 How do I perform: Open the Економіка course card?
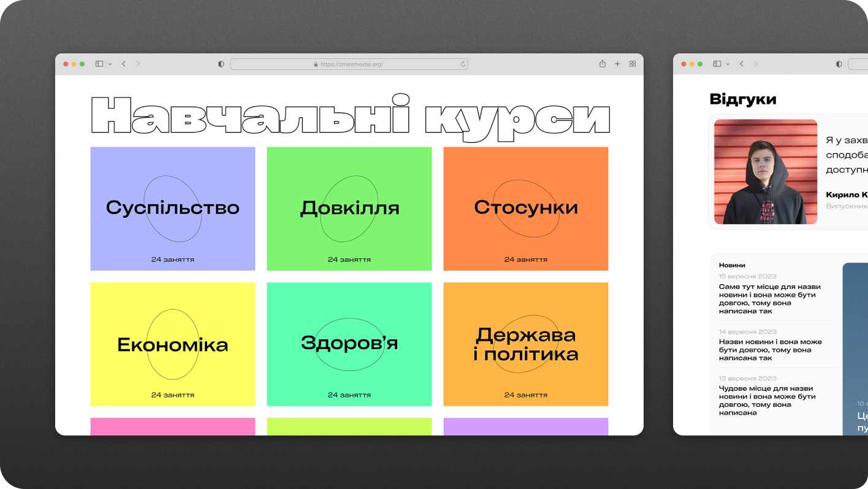click(x=172, y=344)
